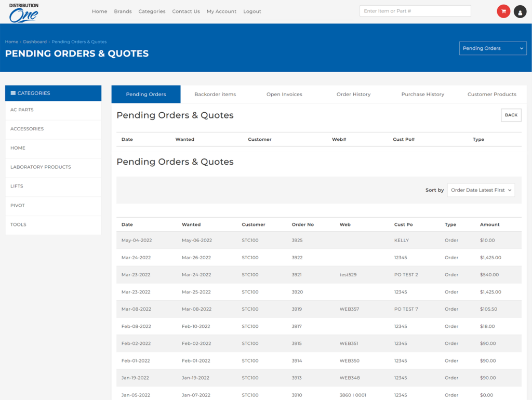Screen dimensions: 532x400
Task: Click order number 3914
Action: tap(297, 361)
